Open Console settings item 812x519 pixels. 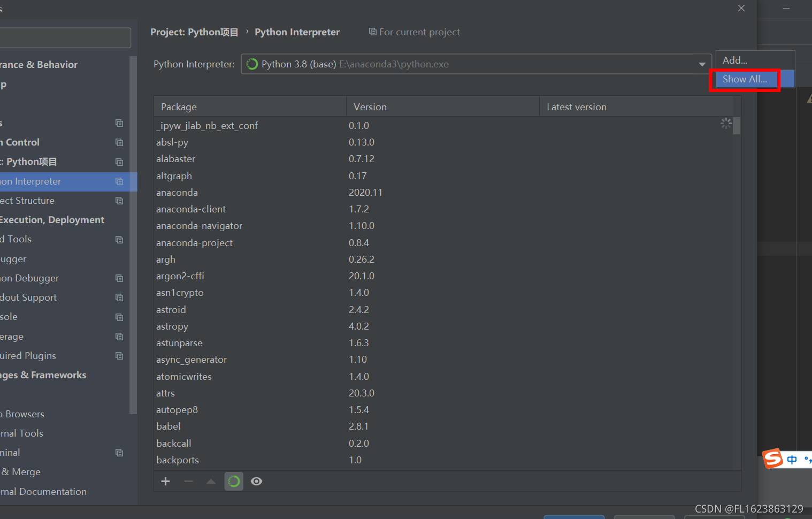[x=64, y=317]
